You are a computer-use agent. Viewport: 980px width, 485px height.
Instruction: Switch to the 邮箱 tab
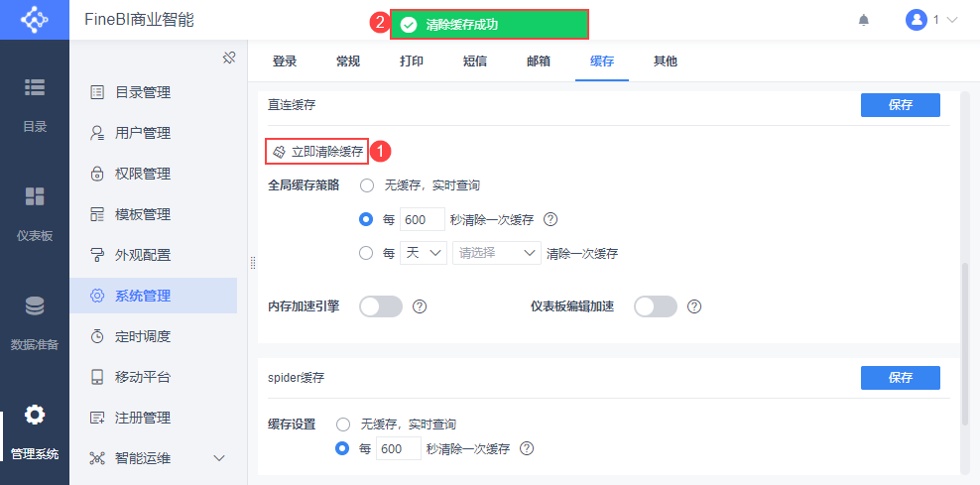pyautogui.click(x=539, y=61)
